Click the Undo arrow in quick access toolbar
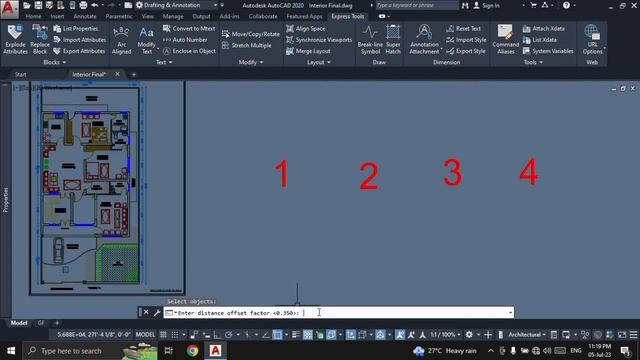The width and height of the screenshot is (640, 360). pyautogui.click(x=95, y=5)
